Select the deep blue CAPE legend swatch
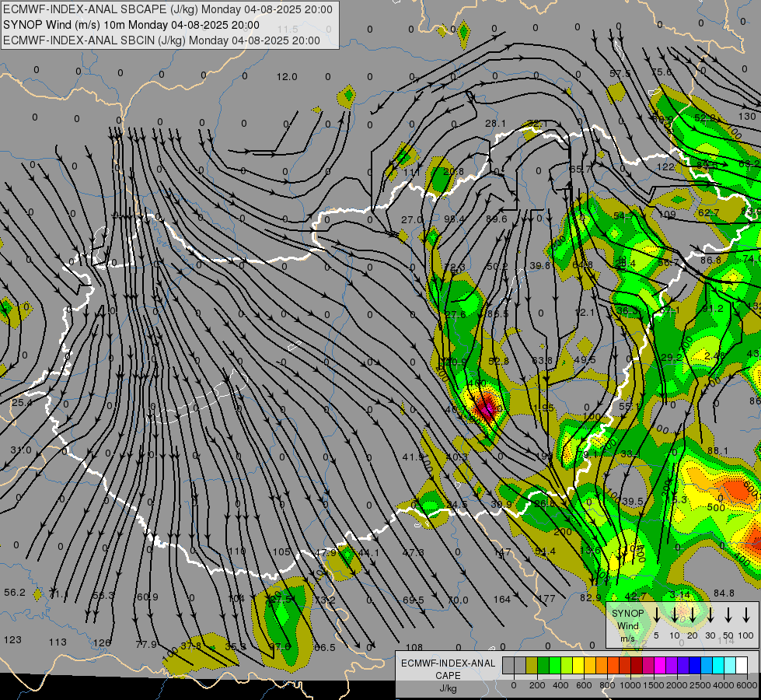The width and height of the screenshot is (761, 700). 695,665
